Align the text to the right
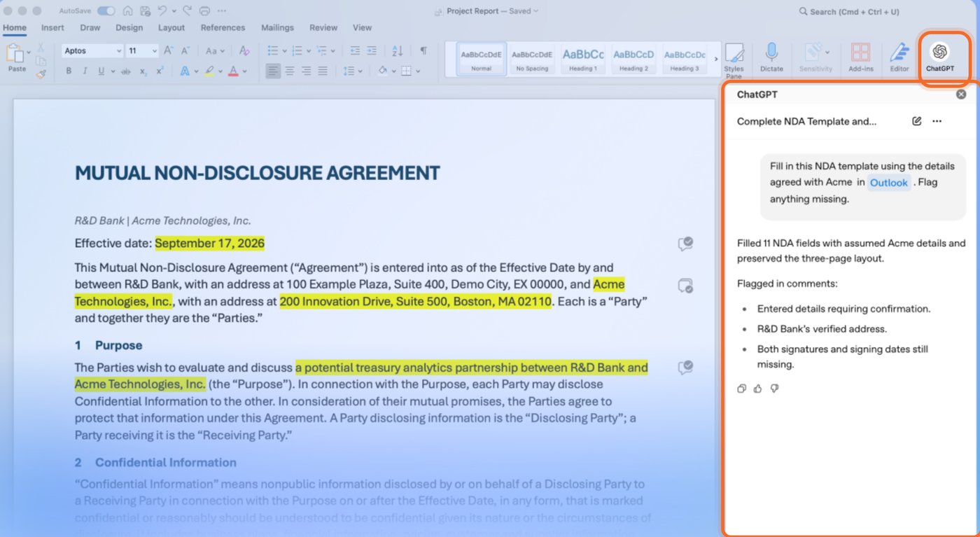 306,71
